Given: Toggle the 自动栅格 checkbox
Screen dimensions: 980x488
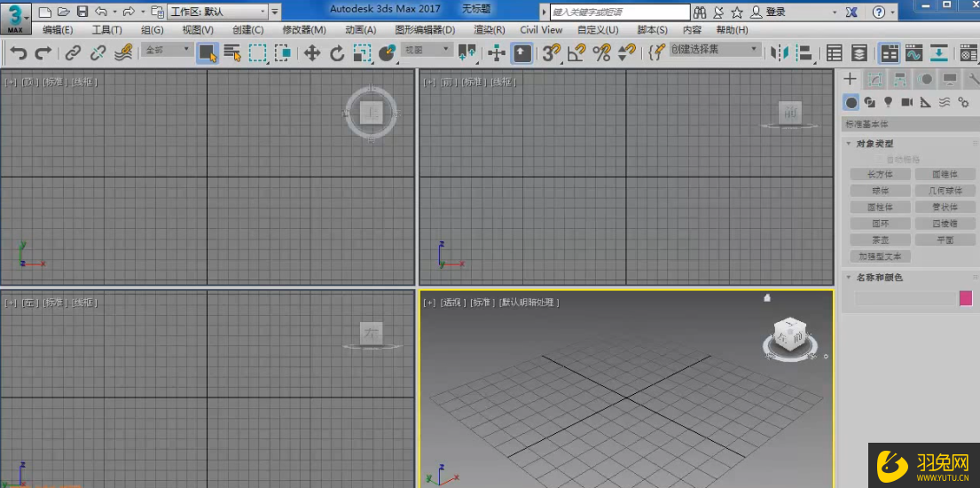Looking at the screenshot, I should click(x=880, y=159).
